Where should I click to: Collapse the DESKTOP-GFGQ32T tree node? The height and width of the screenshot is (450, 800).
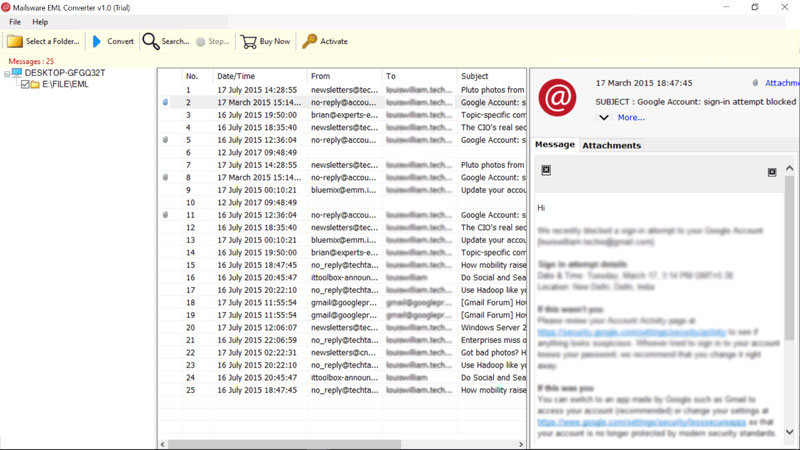pyautogui.click(x=7, y=74)
